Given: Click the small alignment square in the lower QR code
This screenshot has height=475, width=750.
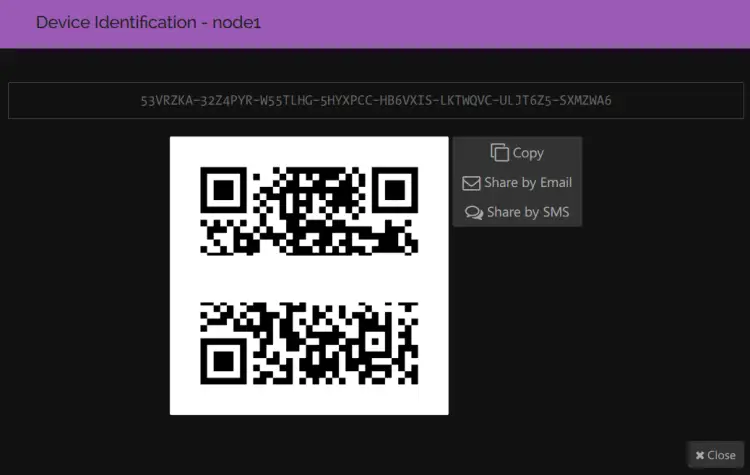Looking at the screenshot, I should coord(372,338).
